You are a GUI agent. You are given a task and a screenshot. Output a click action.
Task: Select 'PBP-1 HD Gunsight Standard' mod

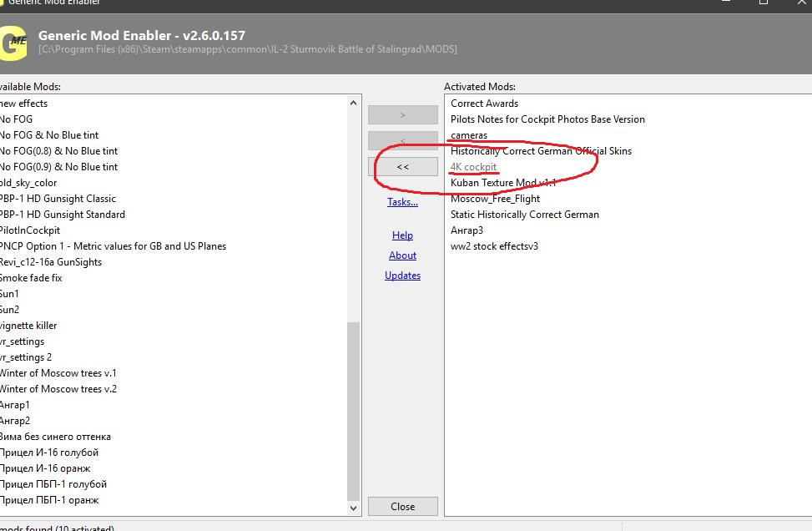(x=63, y=215)
